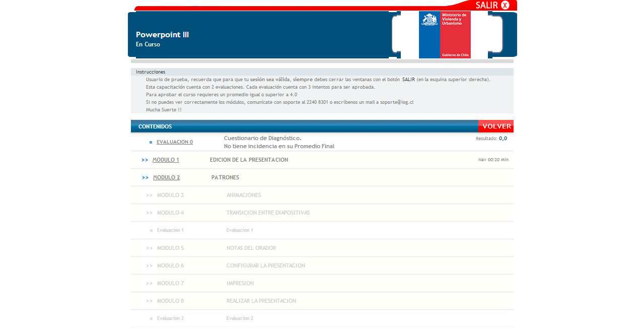The width and height of the screenshot is (644, 334).
Task: Click the IMPRESION module title
Action: point(240,283)
